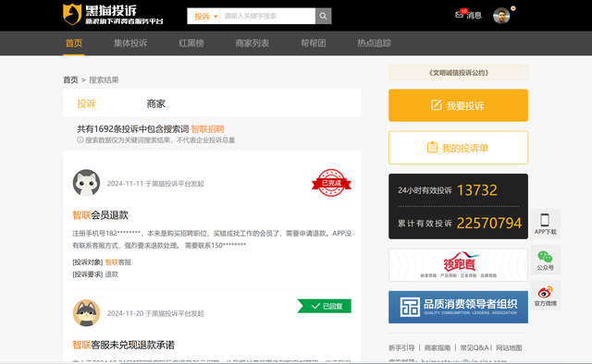Open the 商家列表 nav item
This screenshot has width=592, height=364.
point(253,43)
